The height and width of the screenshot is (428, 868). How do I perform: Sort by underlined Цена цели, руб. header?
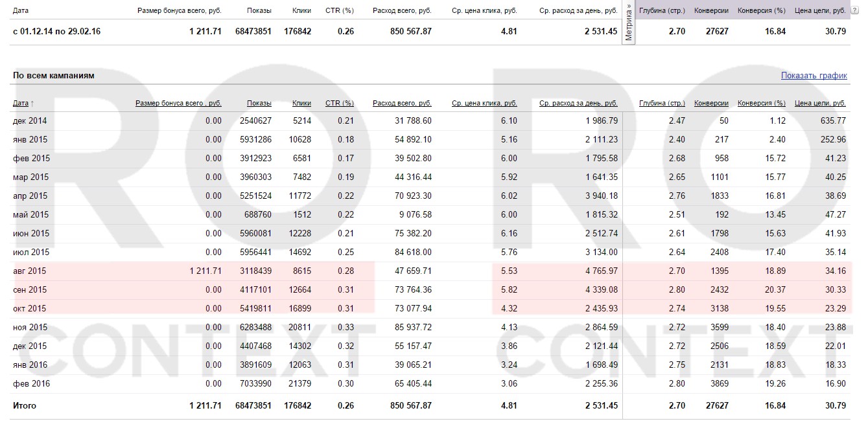[820, 103]
